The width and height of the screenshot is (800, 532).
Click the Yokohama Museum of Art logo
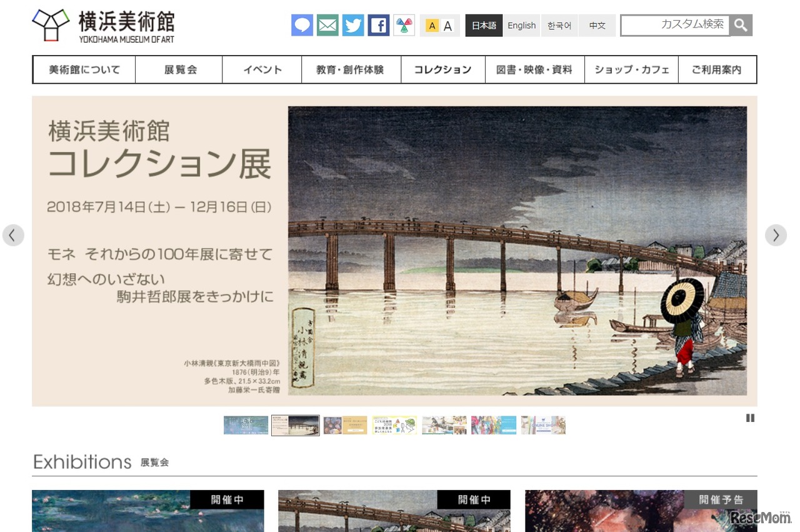(103, 26)
